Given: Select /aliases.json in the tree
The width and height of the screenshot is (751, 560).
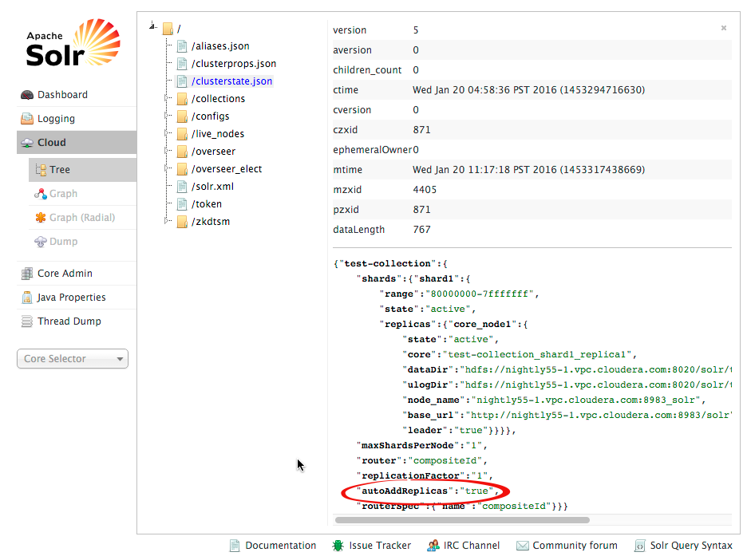Looking at the screenshot, I should [220, 46].
